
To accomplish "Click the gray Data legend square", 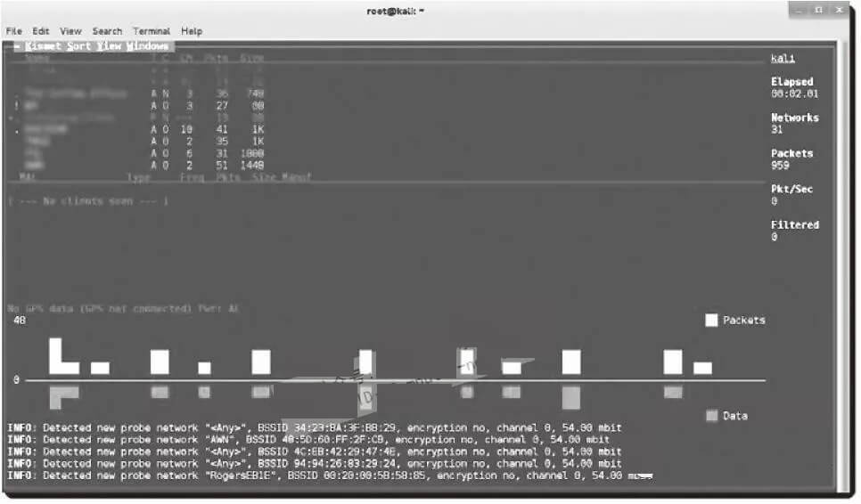I will [711, 416].
